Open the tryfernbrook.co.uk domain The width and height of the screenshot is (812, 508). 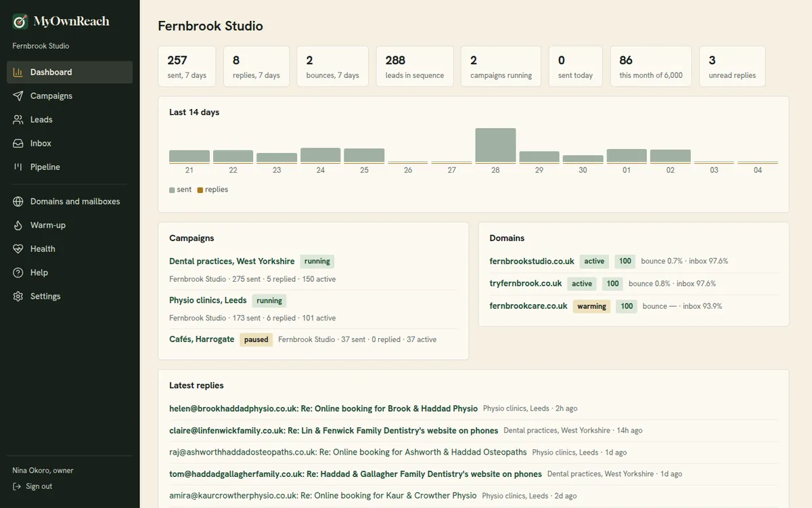click(526, 283)
